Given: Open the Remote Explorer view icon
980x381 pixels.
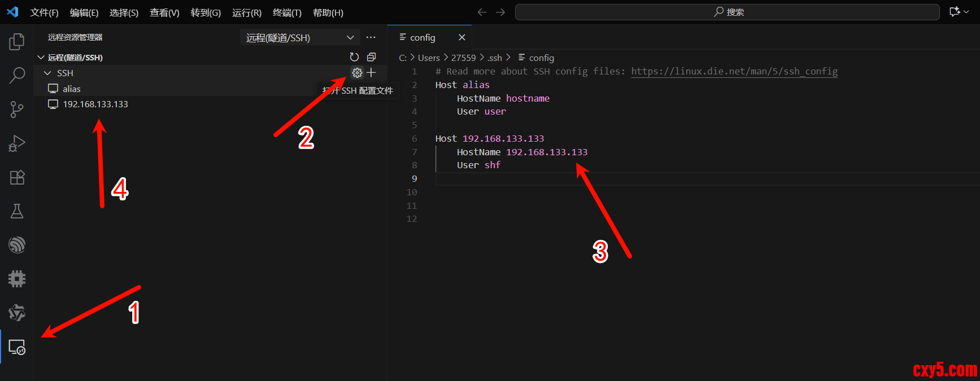Looking at the screenshot, I should coord(17,347).
